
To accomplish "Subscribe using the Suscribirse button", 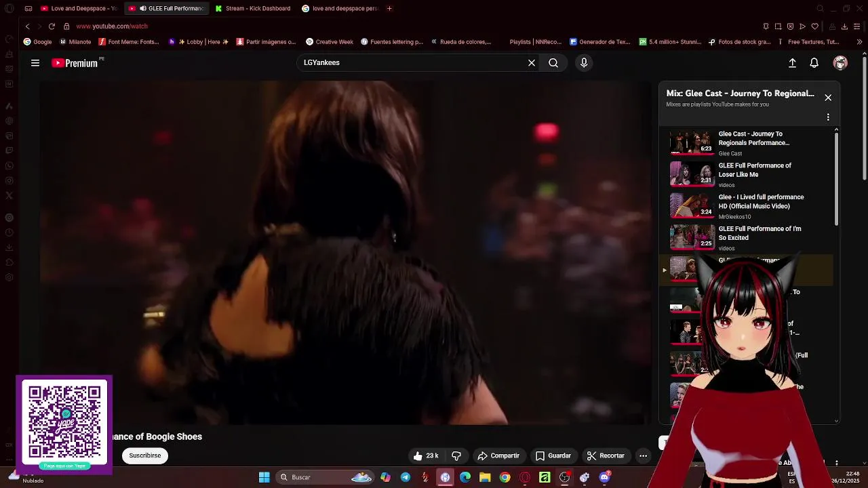I will click(145, 455).
